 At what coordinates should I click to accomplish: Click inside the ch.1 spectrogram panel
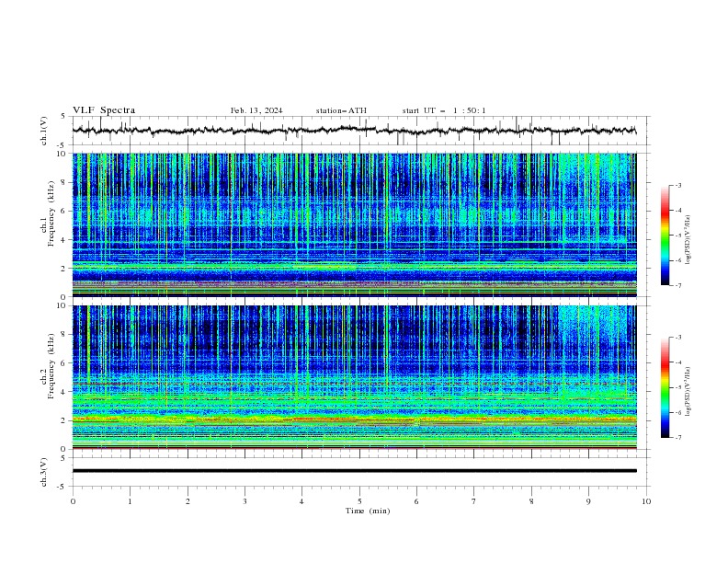354,224
